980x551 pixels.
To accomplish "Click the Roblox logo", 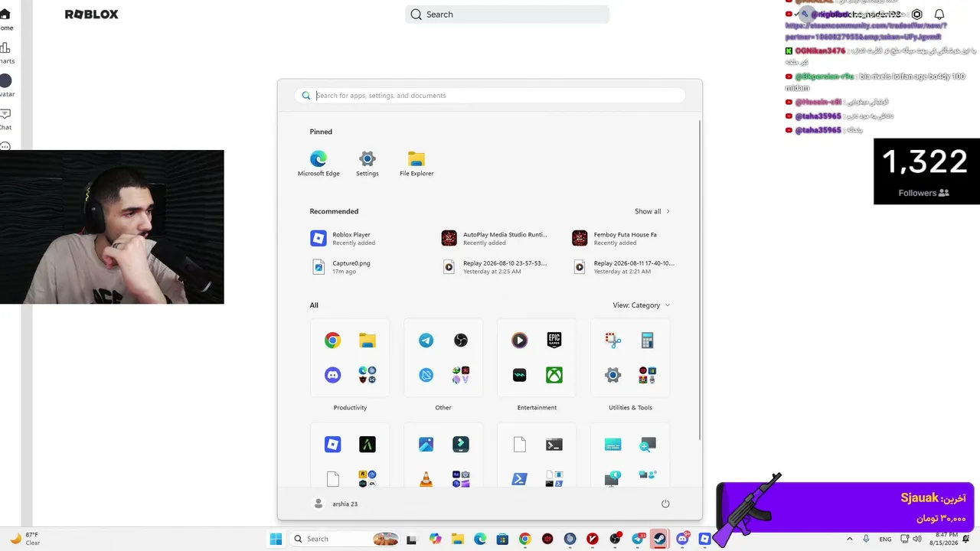I will click(91, 15).
